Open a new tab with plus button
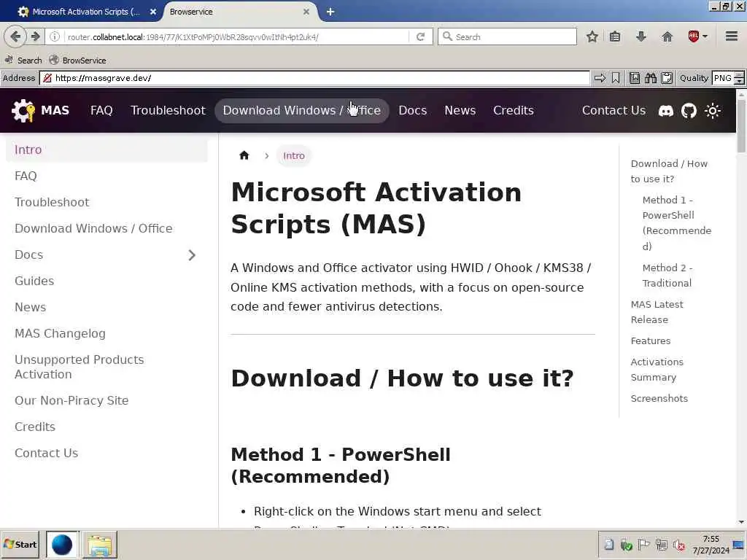 pyautogui.click(x=330, y=12)
